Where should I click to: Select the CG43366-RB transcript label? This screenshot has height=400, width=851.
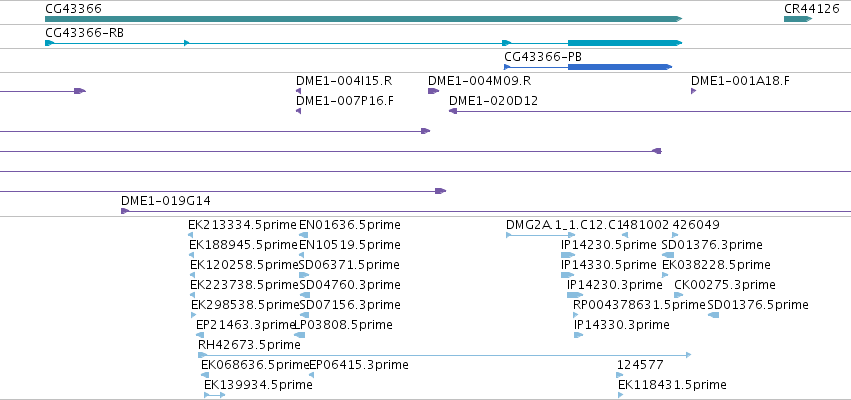84,33
